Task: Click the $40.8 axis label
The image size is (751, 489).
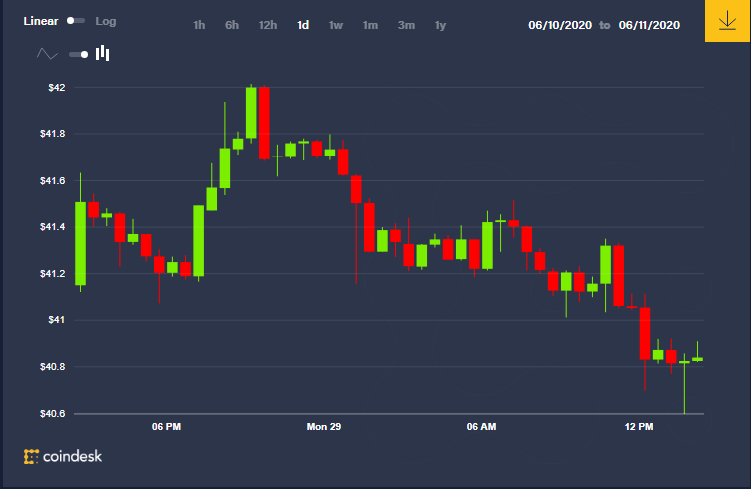Action: [x=52, y=367]
